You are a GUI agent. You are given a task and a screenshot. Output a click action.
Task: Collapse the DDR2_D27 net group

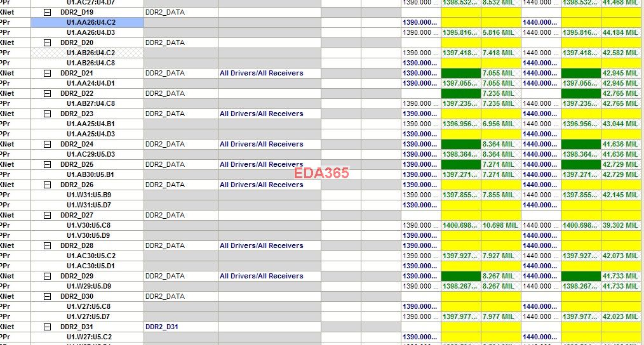pos(47,215)
